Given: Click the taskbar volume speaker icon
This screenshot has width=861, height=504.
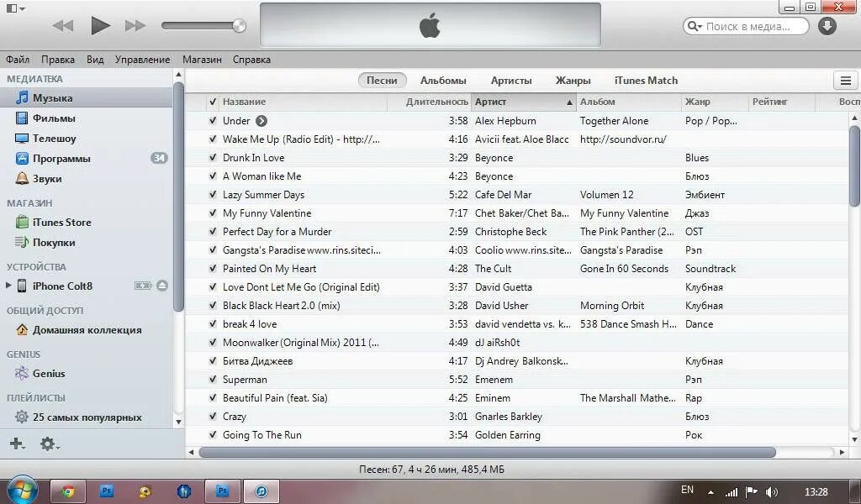Looking at the screenshot, I should point(772,492).
